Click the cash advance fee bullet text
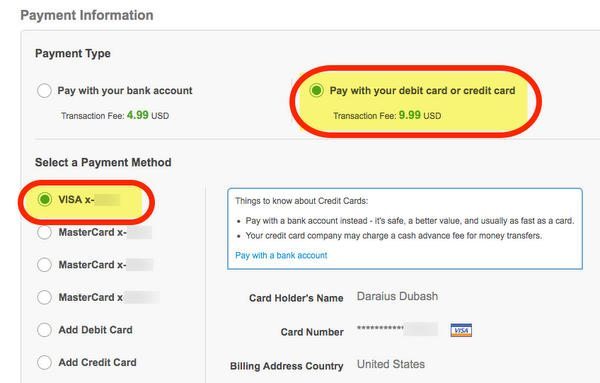Viewport: 600px width, 383px height. pyautogui.click(x=394, y=236)
